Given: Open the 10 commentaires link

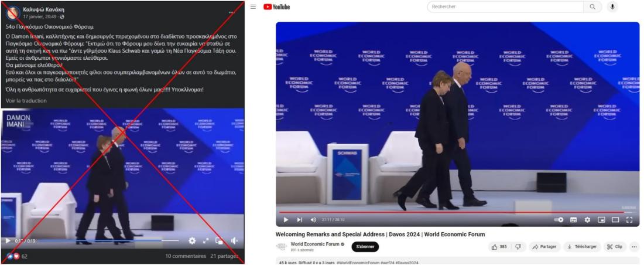Looking at the screenshot, I should click(186, 256).
